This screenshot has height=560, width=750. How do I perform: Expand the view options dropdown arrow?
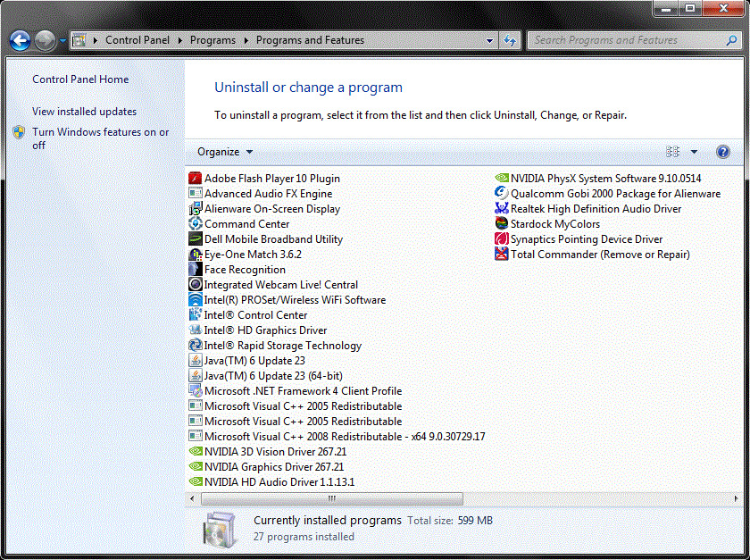694,152
